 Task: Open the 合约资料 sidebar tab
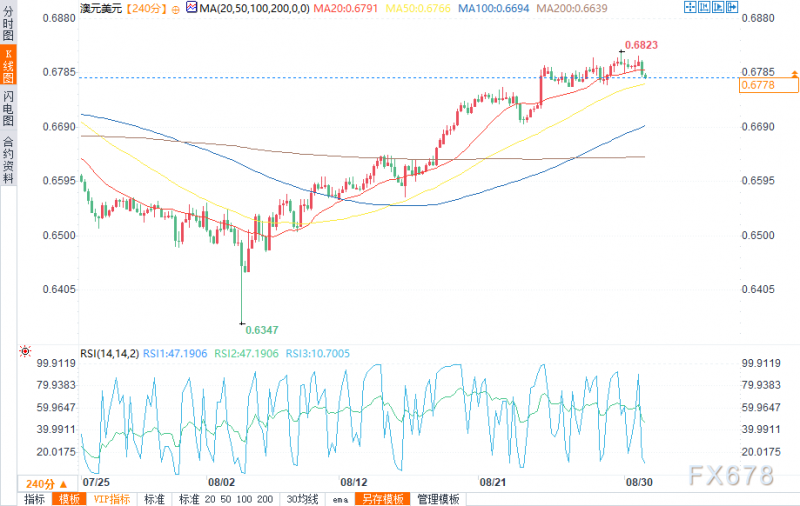(x=8, y=159)
